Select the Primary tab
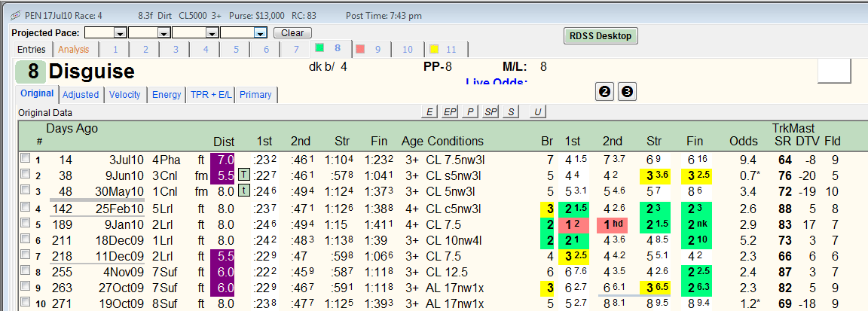The height and width of the screenshot is (311, 868). coord(255,95)
